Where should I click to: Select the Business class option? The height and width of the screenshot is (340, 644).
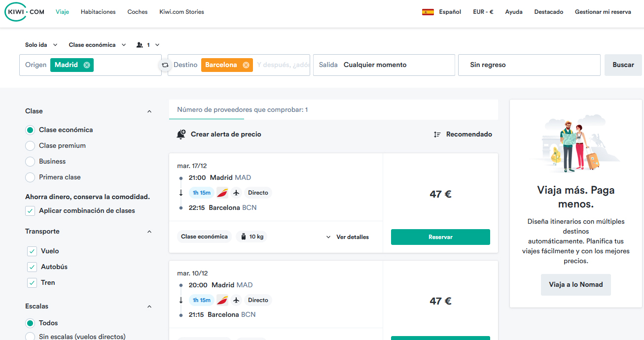point(30,162)
